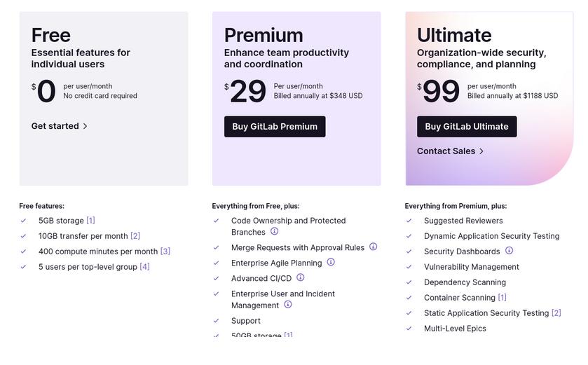The height and width of the screenshot is (365, 588).
Task: Click footnote [2] after Static Application Security Testing
Action: (556, 313)
